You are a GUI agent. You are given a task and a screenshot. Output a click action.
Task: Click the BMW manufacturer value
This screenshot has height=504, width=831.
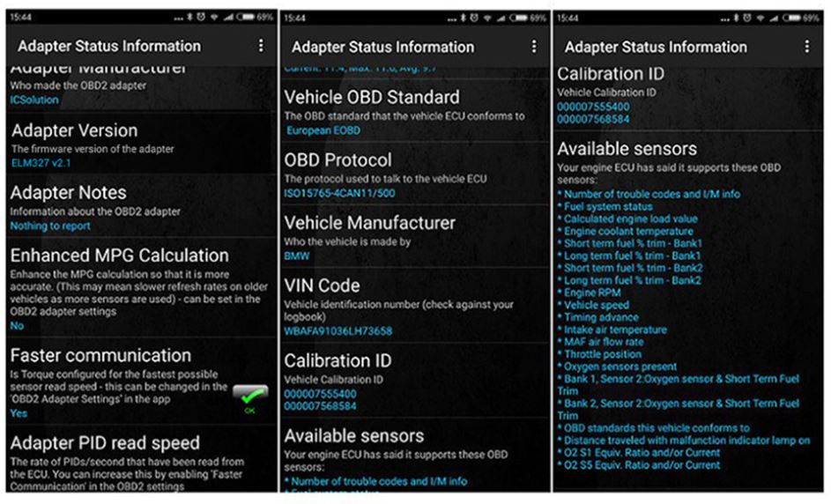297,256
